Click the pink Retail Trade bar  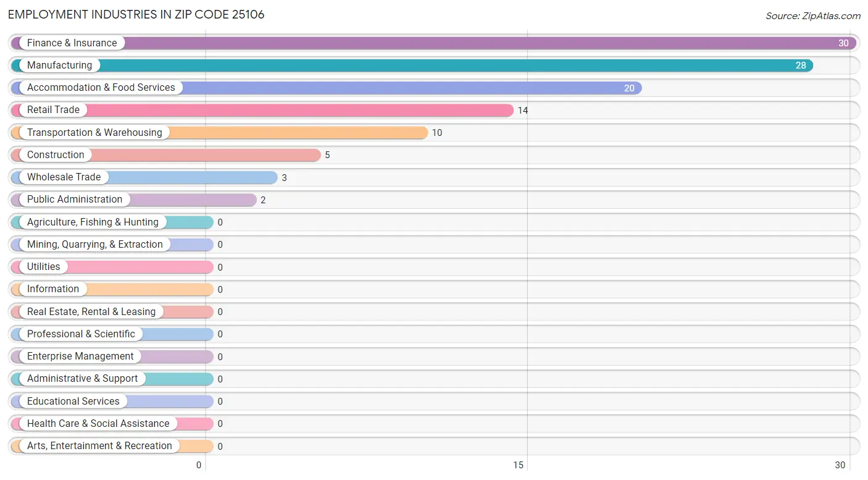262,109
